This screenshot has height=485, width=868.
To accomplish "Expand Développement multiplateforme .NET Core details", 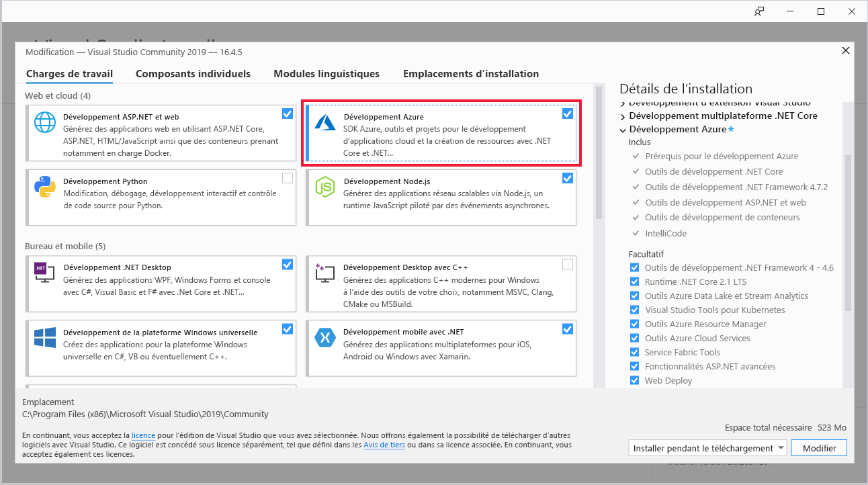I will pos(623,116).
